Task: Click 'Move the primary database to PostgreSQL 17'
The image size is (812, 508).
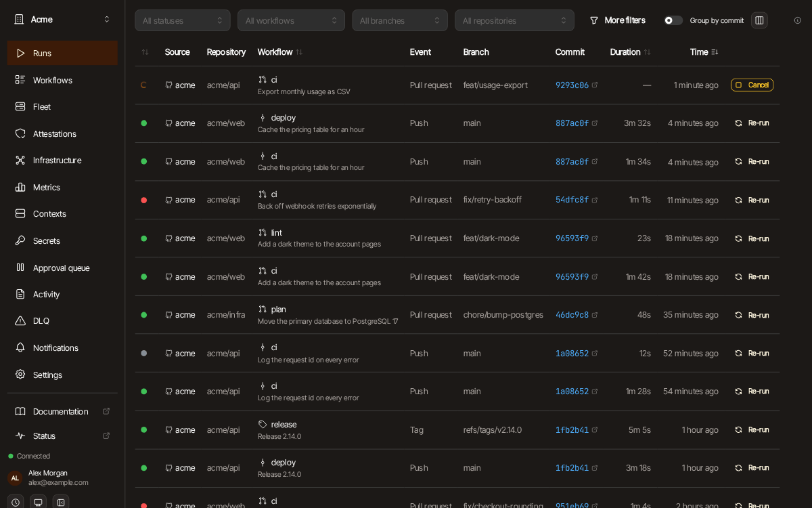Action: click(328, 321)
